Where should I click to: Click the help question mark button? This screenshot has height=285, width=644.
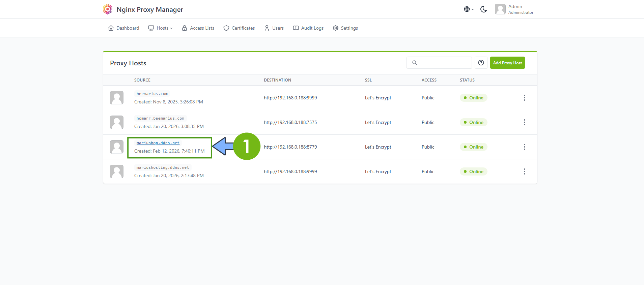[x=481, y=63]
